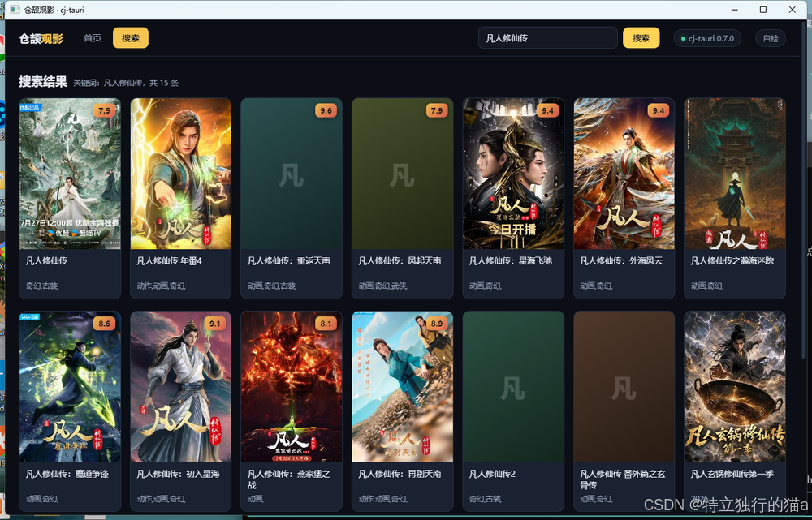
Task: Focus the 凡人修仙传 search input field
Action: (548, 38)
